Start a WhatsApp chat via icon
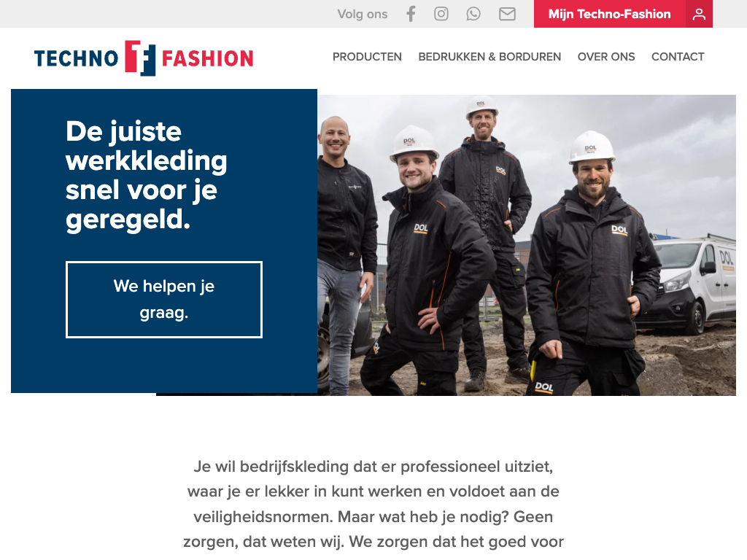Viewport: 747px width, 560px height. point(473,14)
